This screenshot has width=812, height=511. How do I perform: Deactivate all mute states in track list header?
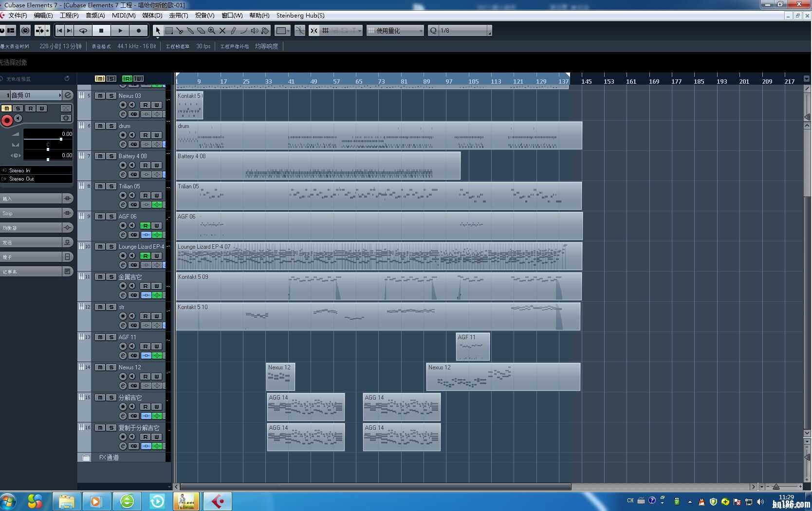click(100, 78)
